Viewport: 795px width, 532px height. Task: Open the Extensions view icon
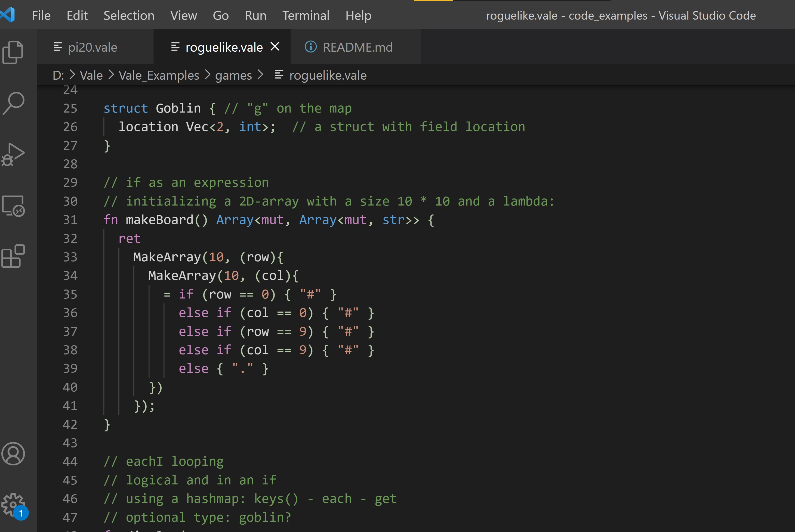13,256
